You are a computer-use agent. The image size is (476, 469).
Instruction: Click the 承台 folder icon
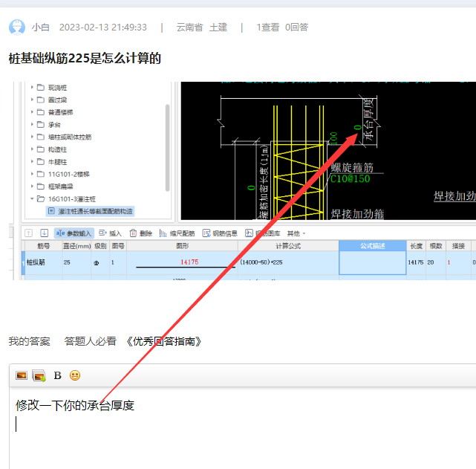41,125
